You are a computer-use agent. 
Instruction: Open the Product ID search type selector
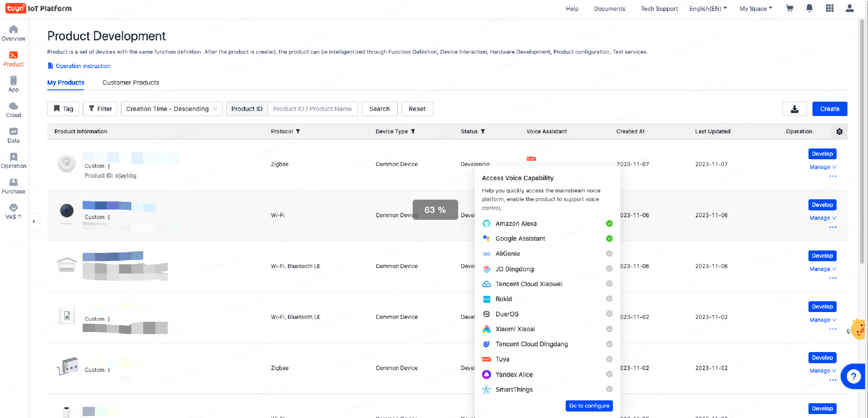pos(247,109)
